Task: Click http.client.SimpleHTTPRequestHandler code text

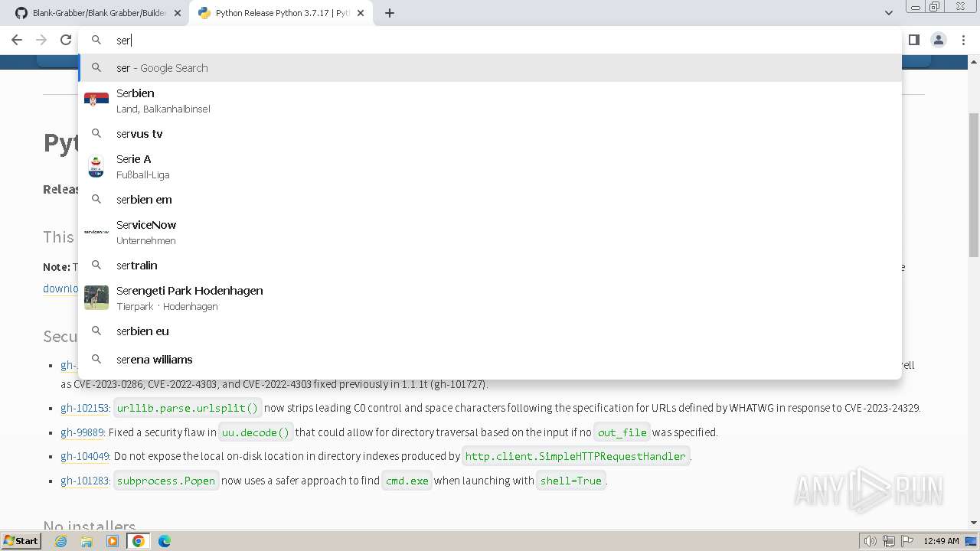Action: (x=576, y=456)
